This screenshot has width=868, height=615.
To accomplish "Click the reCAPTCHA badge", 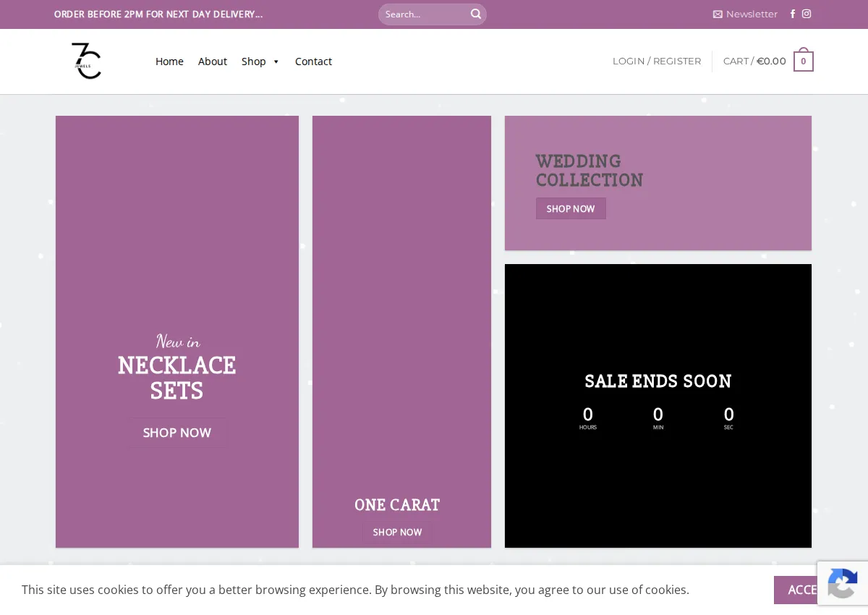I will click(x=843, y=583).
